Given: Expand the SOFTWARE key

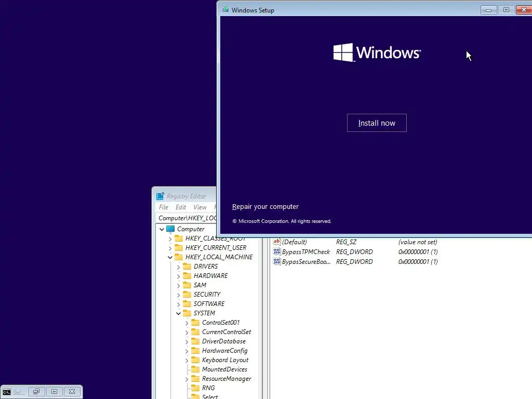Looking at the screenshot, I should (179, 304).
